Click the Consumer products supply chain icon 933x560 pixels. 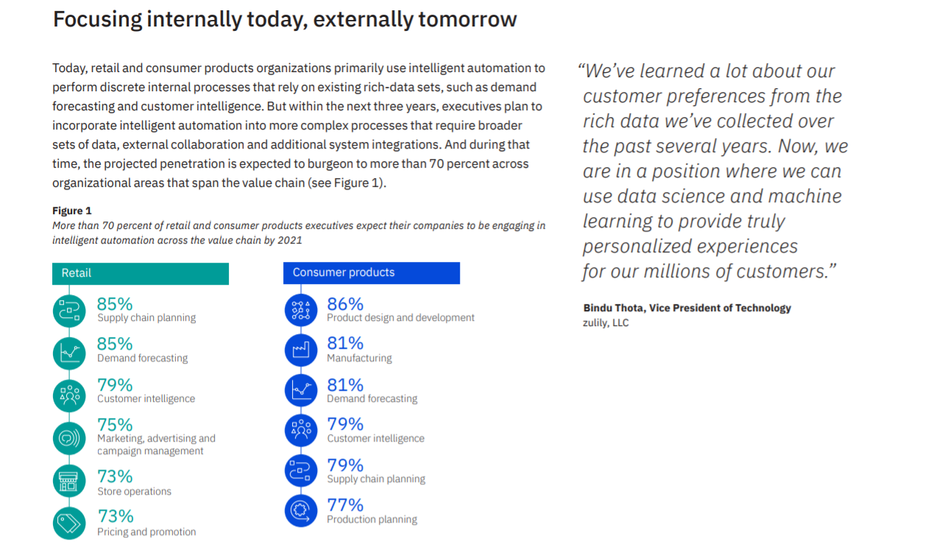coord(301,471)
